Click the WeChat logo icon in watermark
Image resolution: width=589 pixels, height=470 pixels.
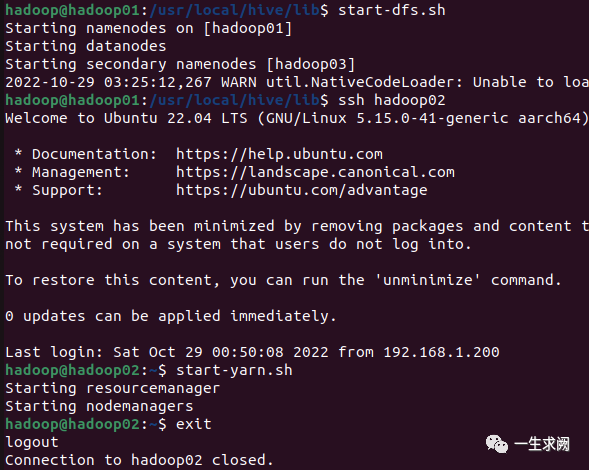pos(497,444)
